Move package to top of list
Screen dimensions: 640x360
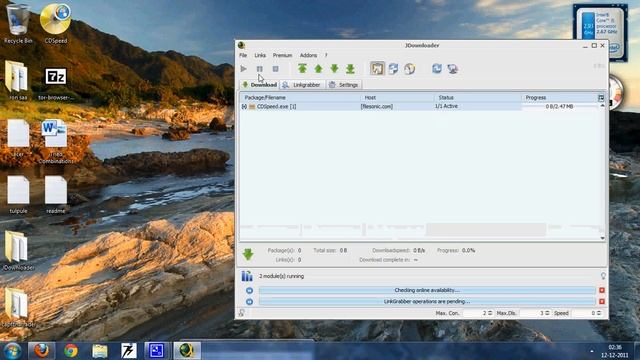pos(302,69)
